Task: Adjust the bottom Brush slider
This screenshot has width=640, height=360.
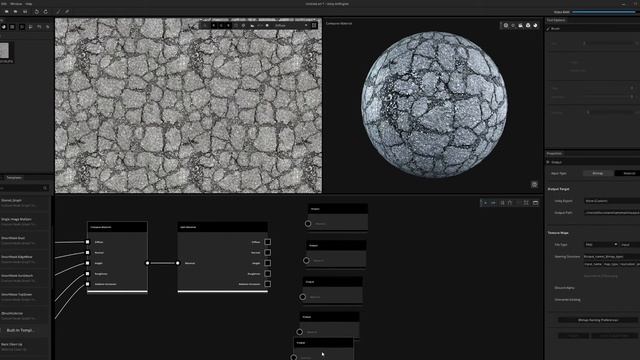Action: [610, 112]
